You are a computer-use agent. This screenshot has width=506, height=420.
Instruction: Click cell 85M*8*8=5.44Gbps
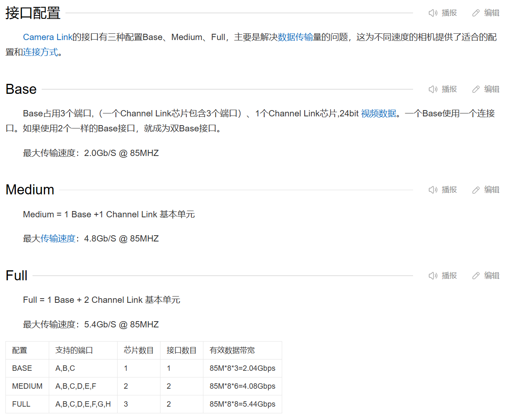click(243, 404)
